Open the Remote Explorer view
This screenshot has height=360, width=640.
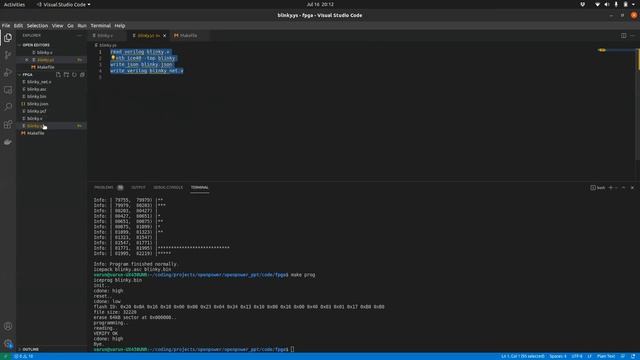point(8,90)
